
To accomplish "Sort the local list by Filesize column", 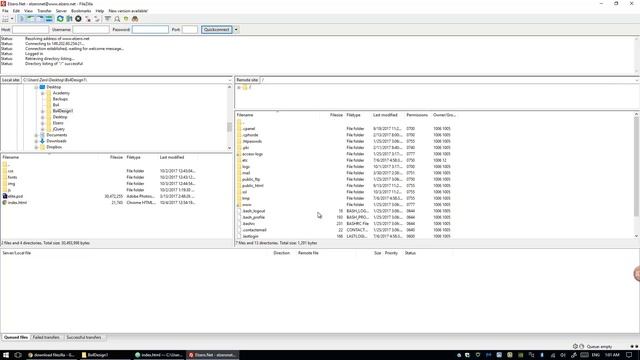I will coord(116,157).
